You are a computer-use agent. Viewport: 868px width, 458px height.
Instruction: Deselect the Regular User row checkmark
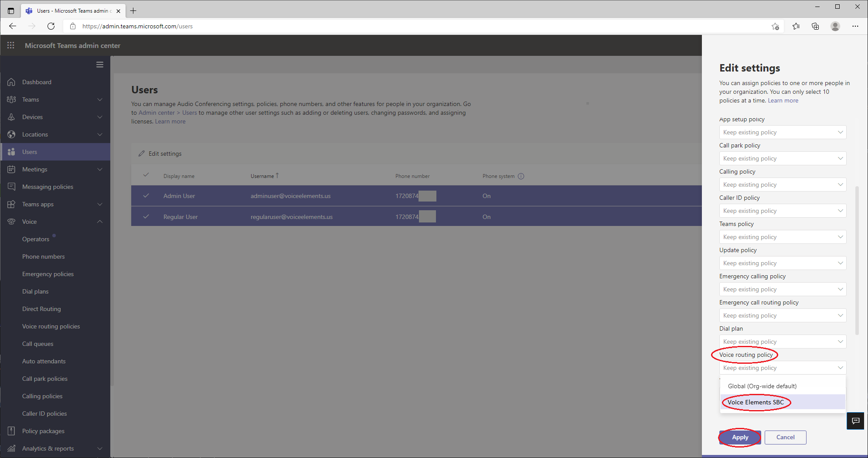point(146,217)
